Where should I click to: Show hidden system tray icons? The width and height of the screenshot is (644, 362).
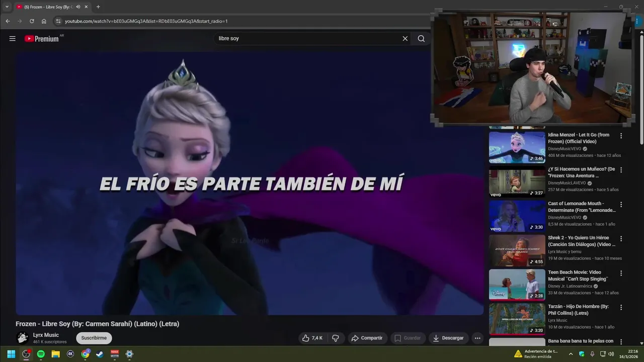pyautogui.click(x=571, y=354)
